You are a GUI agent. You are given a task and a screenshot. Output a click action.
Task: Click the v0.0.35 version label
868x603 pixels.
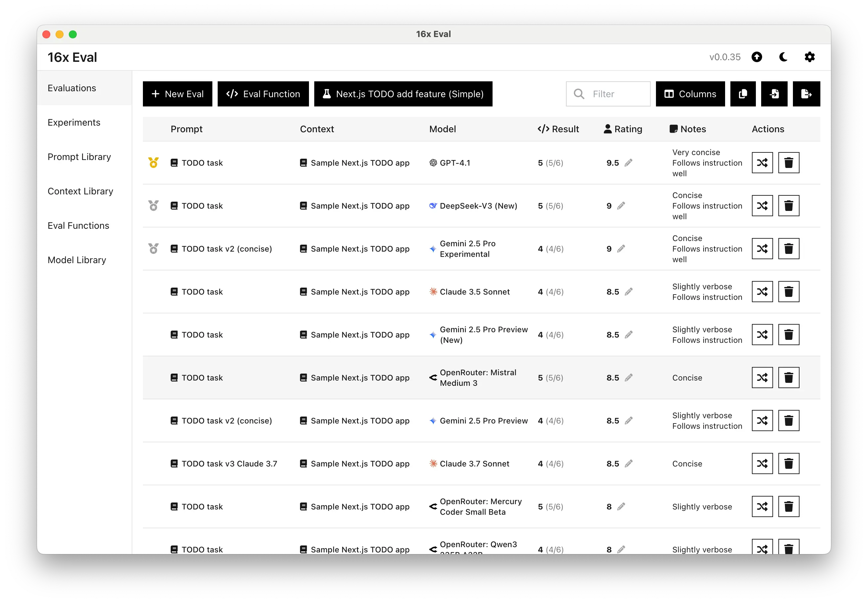[725, 57]
